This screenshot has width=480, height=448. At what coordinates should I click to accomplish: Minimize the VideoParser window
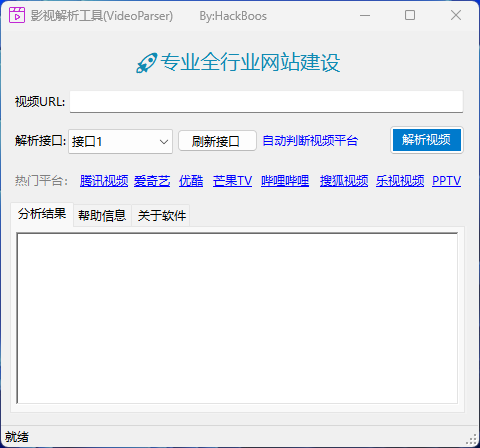(x=365, y=15)
